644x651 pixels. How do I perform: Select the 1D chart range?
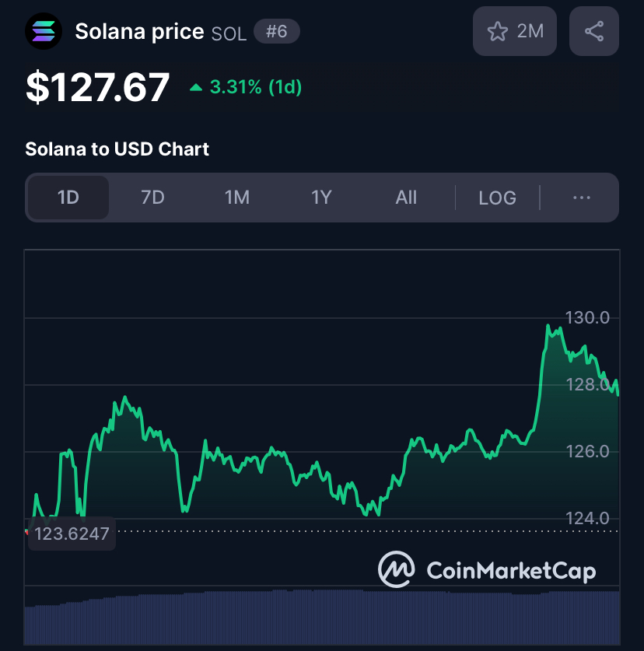68,198
